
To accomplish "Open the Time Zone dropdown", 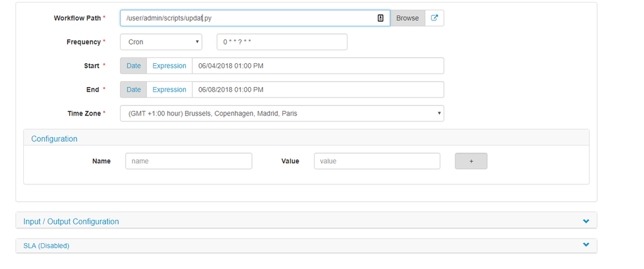I will click(282, 114).
